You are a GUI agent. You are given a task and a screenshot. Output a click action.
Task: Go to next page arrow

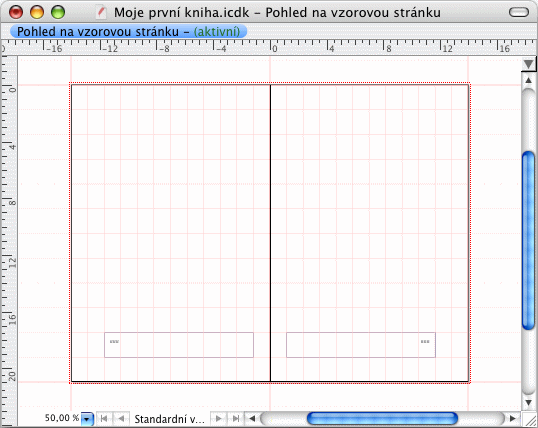[218, 419]
